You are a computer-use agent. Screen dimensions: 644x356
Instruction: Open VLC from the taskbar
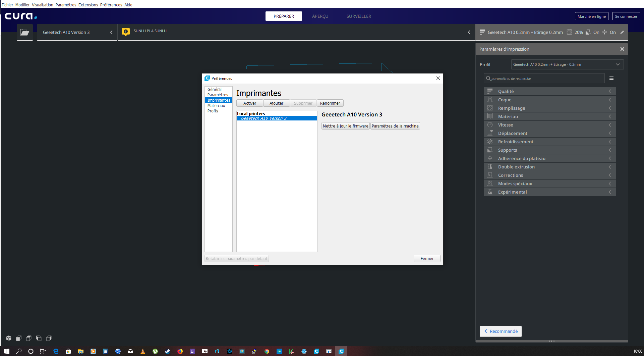point(143,351)
